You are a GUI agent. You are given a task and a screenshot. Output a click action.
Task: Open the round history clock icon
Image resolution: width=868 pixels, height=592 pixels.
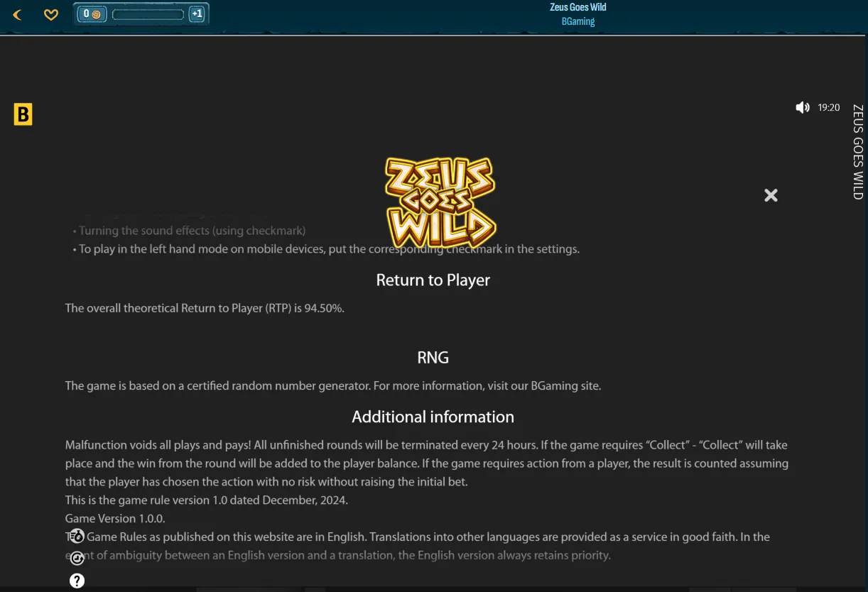(x=77, y=559)
